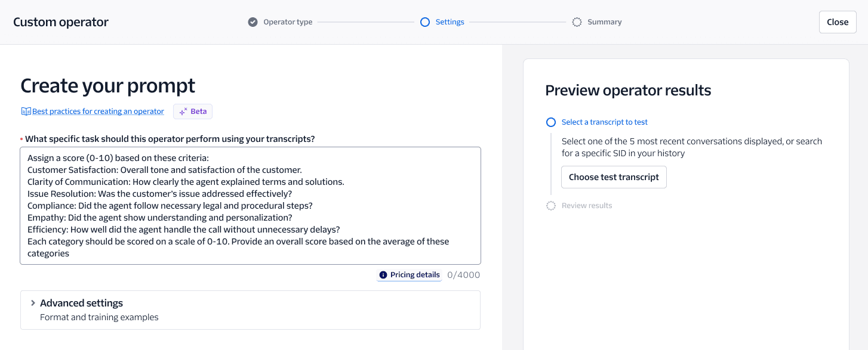Click the dashed circle icon next to Summary
Screen dimensions: 868x350
click(x=577, y=21)
